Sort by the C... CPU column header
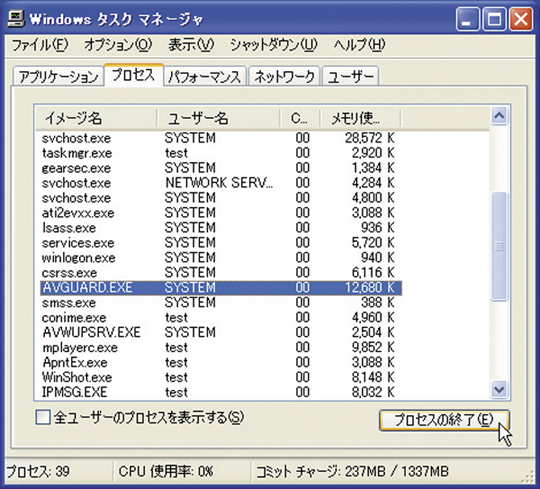This screenshot has width=540, height=489. click(x=300, y=118)
